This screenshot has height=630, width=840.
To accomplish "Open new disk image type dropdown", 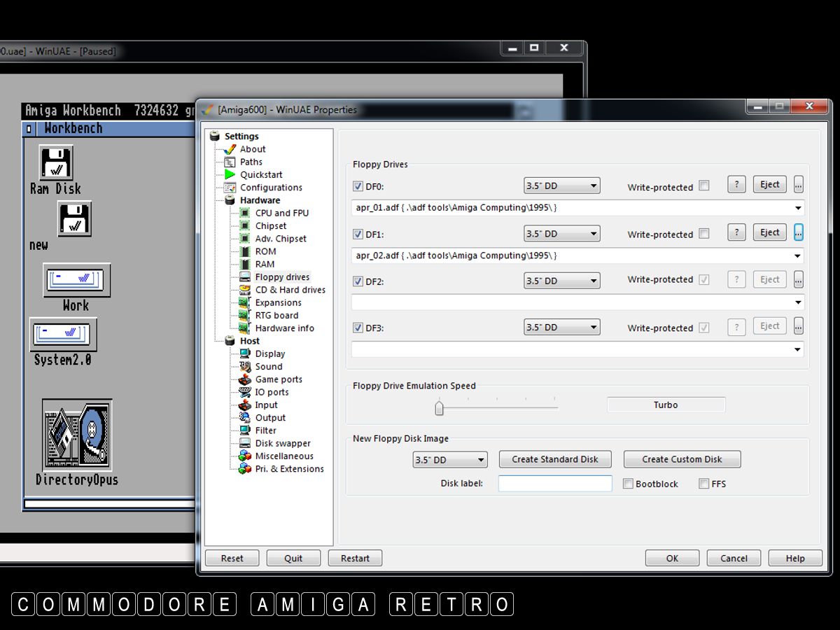I will pyautogui.click(x=450, y=460).
